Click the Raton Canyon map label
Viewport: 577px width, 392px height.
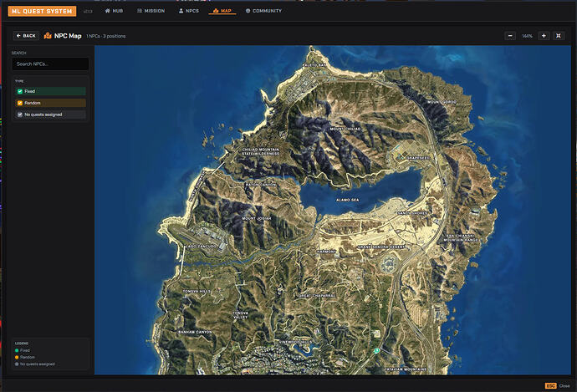(261, 184)
